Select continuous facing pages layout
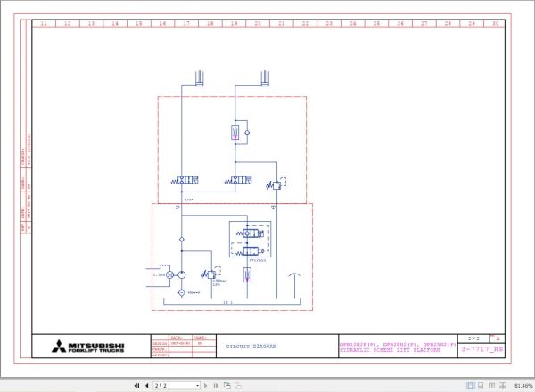Image resolution: width=535 pixels, height=392 pixels. 503,386
